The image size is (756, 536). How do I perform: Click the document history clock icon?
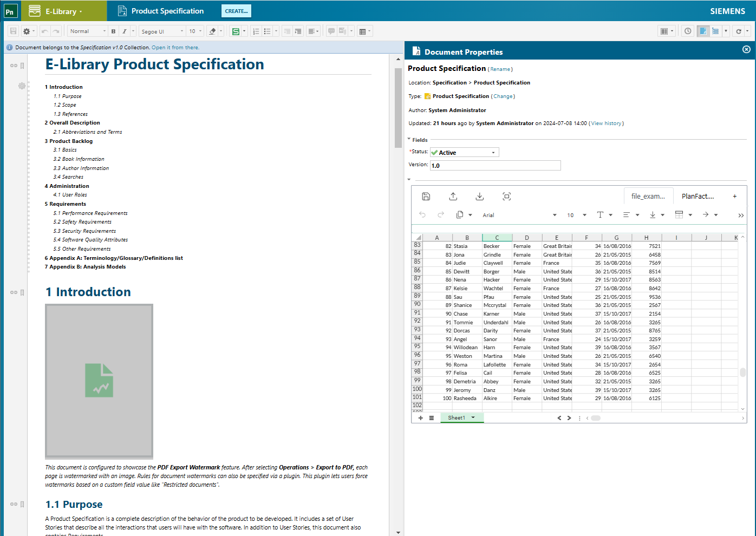coord(687,31)
